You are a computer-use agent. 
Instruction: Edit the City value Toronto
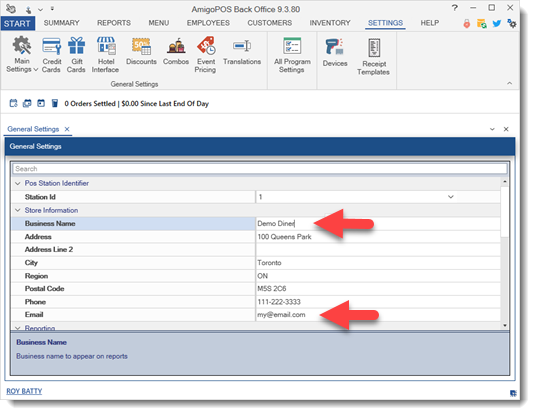[378, 263]
